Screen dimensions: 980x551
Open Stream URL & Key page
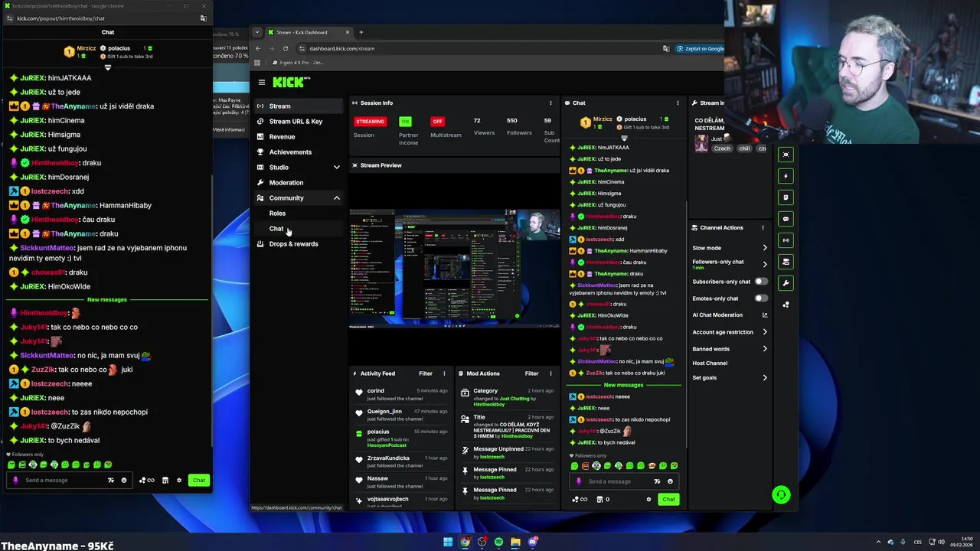(x=299, y=121)
